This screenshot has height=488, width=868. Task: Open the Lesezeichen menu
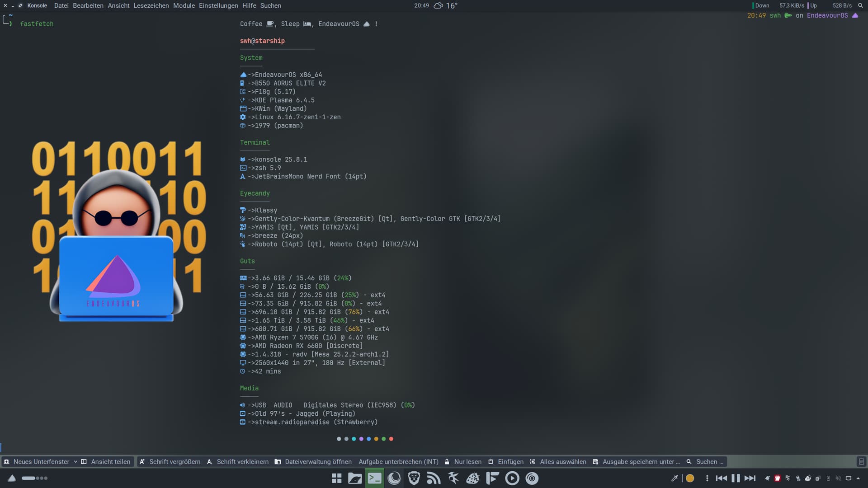[x=151, y=5]
